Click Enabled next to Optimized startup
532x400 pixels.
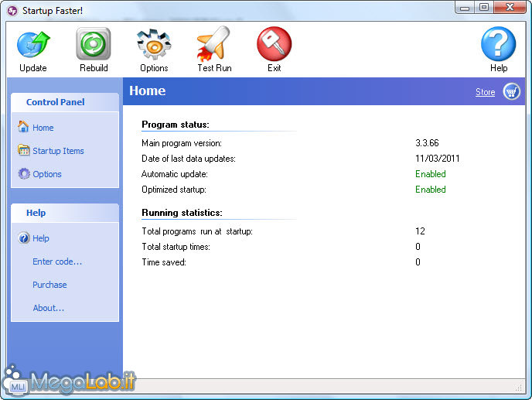point(431,190)
